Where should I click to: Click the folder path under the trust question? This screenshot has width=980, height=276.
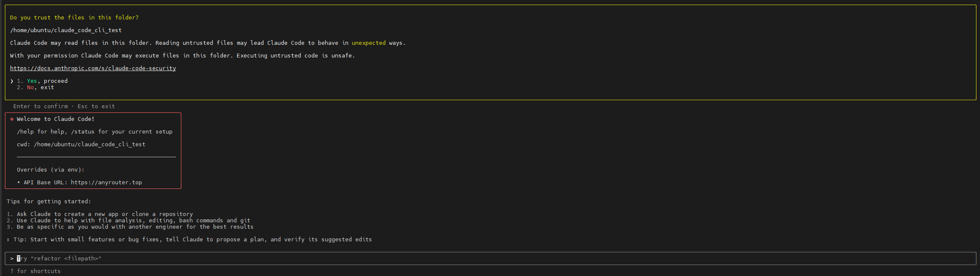tap(66, 30)
